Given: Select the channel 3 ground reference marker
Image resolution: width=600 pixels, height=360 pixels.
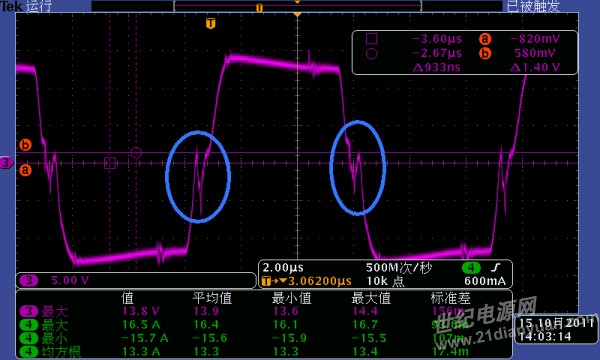Looking at the screenshot, I should (7, 163).
